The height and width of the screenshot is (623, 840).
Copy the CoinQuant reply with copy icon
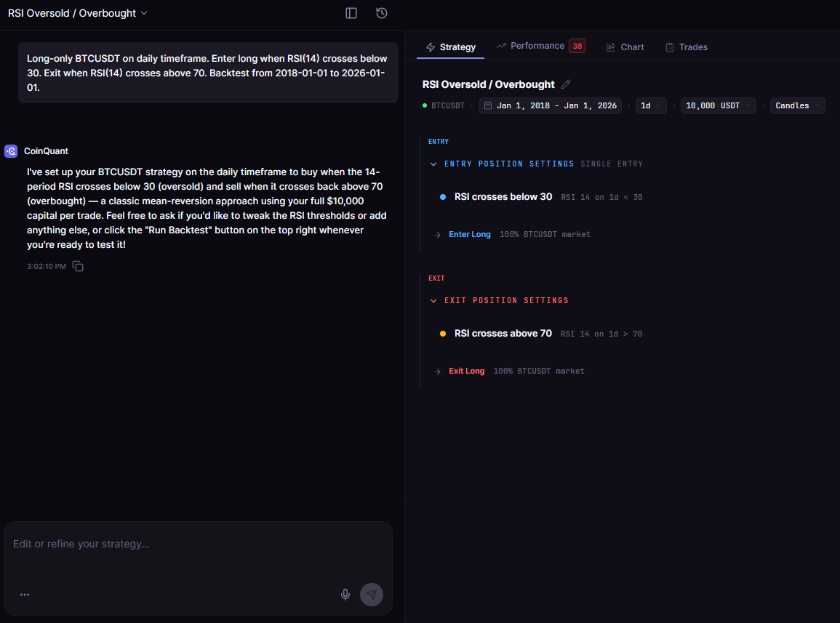(x=78, y=266)
